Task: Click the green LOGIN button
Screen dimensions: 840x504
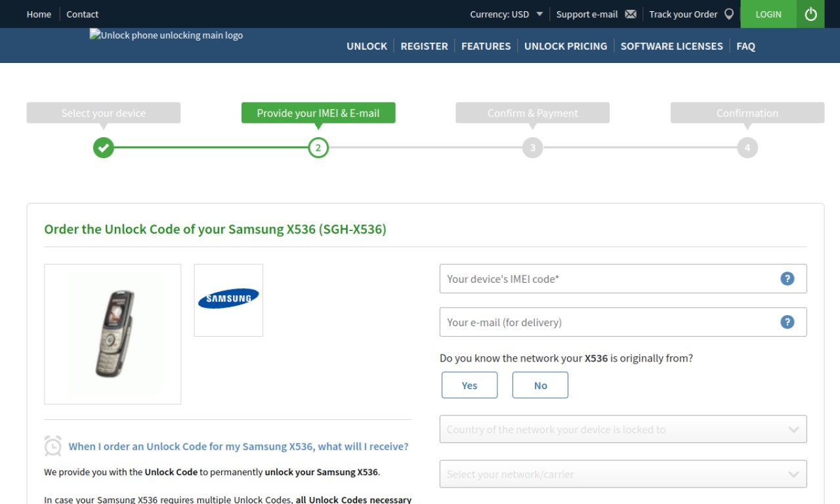Action: click(x=768, y=14)
